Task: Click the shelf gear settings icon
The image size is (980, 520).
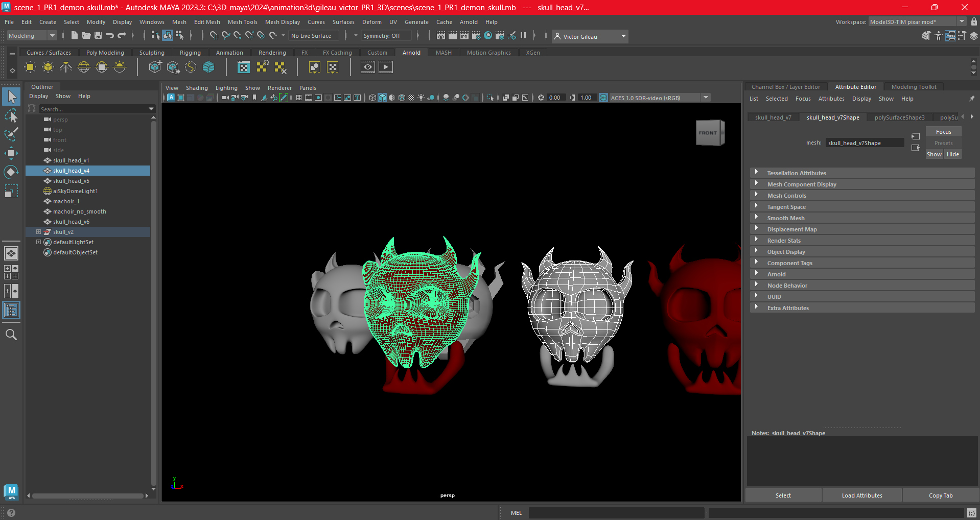Action: [12, 70]
